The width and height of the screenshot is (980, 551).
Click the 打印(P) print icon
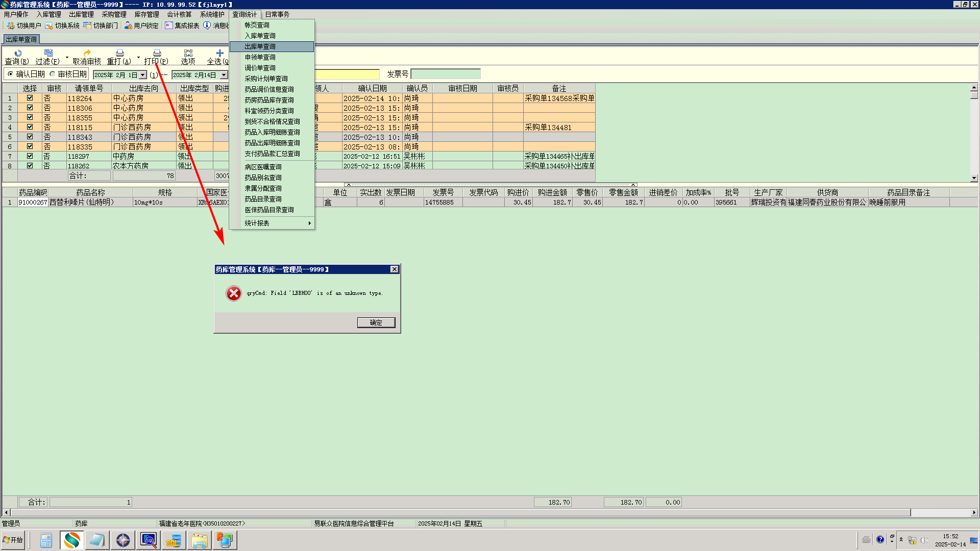(x=157, y=53)
